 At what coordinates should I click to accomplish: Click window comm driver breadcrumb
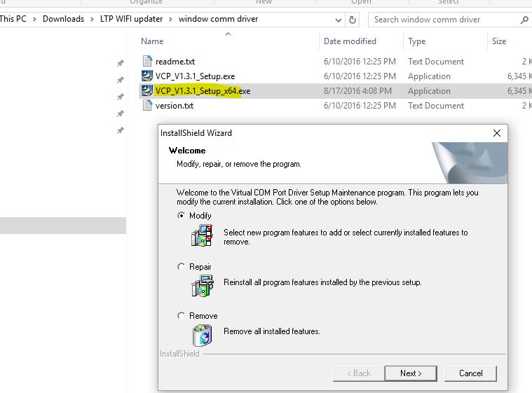coord(218,19)
